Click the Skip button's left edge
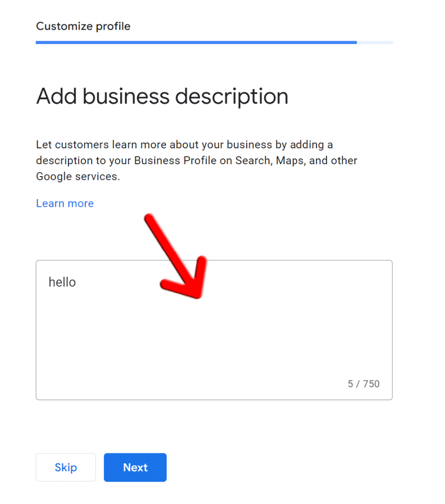 (x=37, y=467)
